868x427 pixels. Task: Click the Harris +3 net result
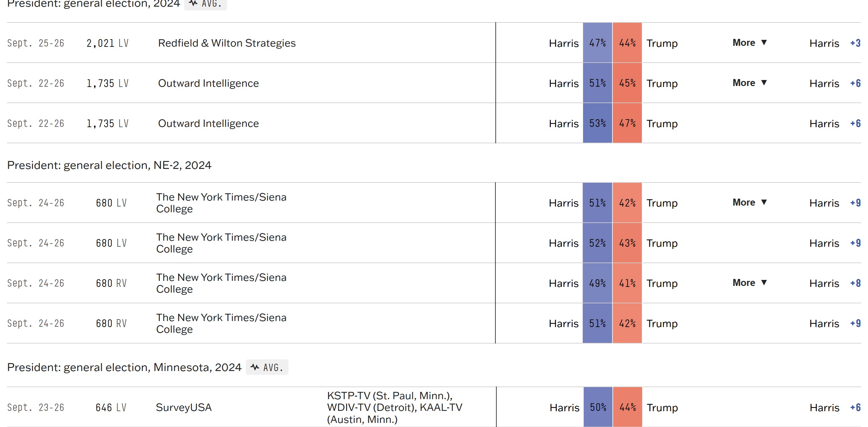coord(835,43)
